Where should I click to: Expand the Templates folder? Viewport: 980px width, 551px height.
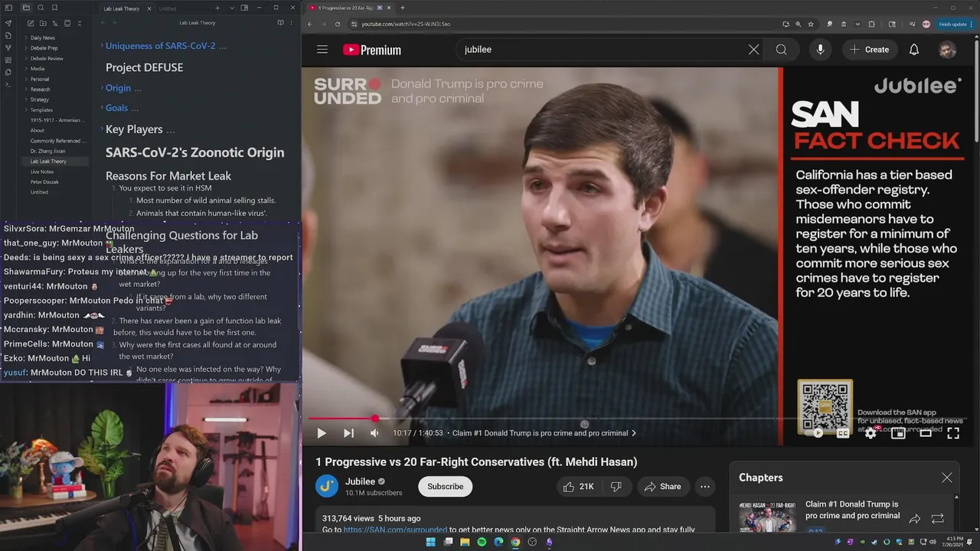click(41, 110)
